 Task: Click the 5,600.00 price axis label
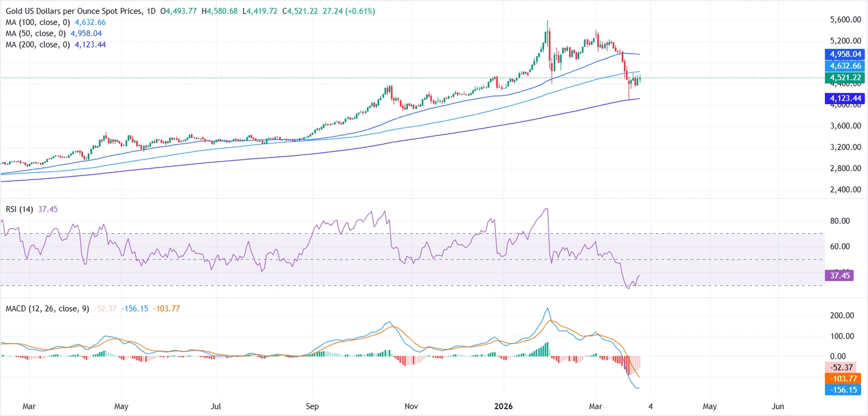pos(845,20)
